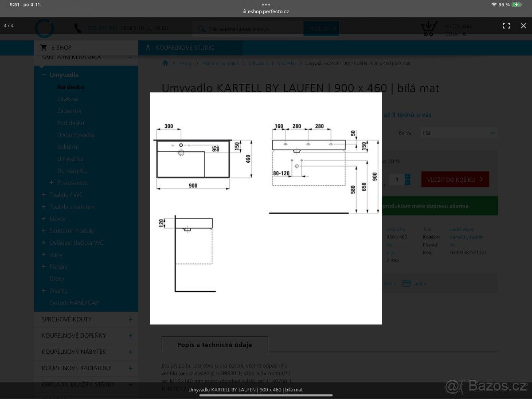Image resolution: width=532 pixels, height=399 pixels.
Task: Click the quantity field showing 1
Action: pyautogui.click(x=397, y=180)
